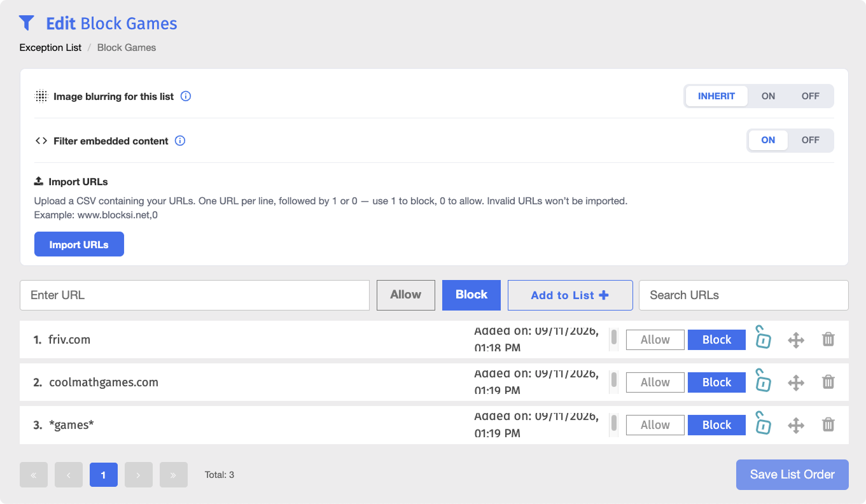The width and height of the screenshot is (866, 504).
Task: Set *games* entry to Allow
Action: 655,425
